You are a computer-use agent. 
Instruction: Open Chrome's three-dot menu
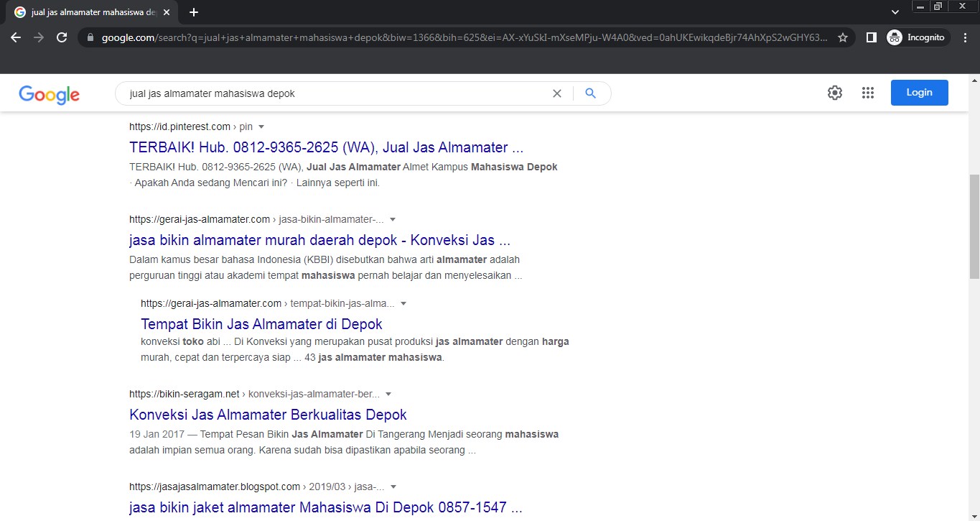(966, 37)
